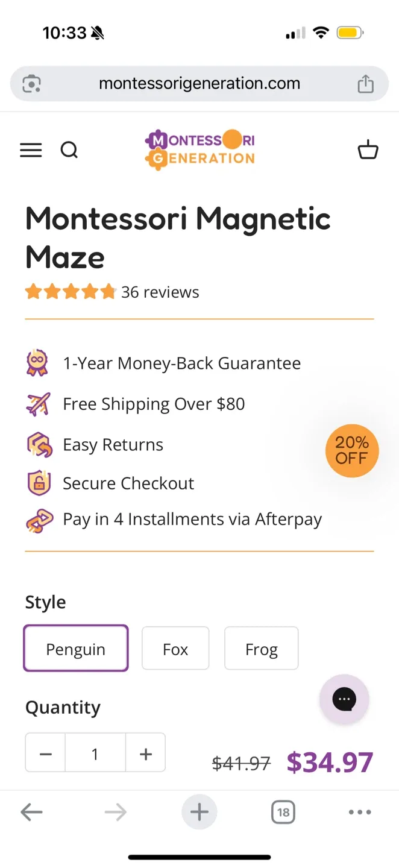Tap the quantity number field
This screenshot has height=868, width=399.
(95, 753)
